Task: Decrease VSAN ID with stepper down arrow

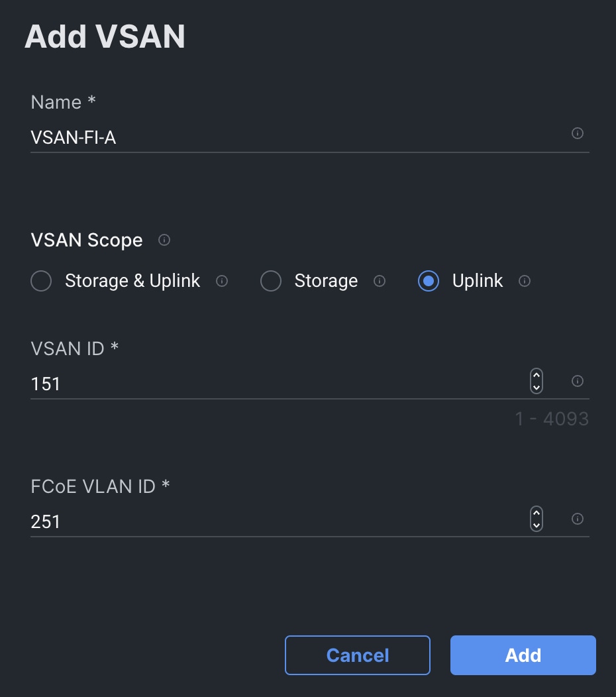Action: (537, 387)
